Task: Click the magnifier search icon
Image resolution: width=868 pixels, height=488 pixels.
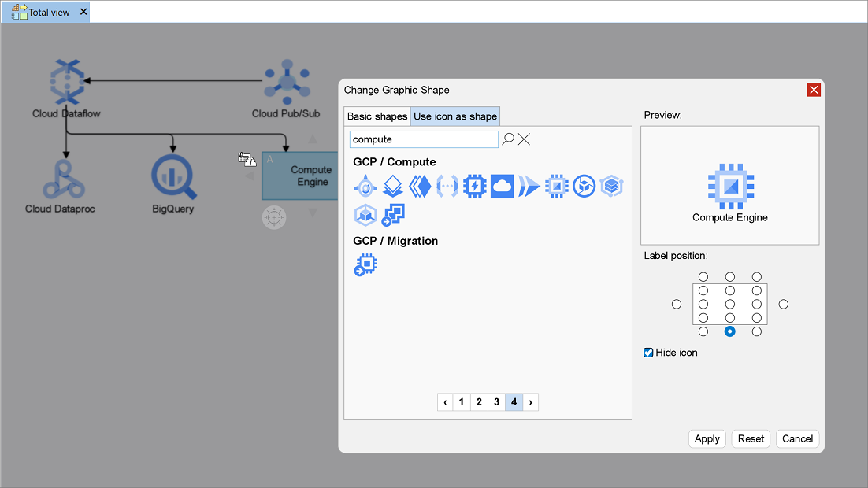Action: 508,139
